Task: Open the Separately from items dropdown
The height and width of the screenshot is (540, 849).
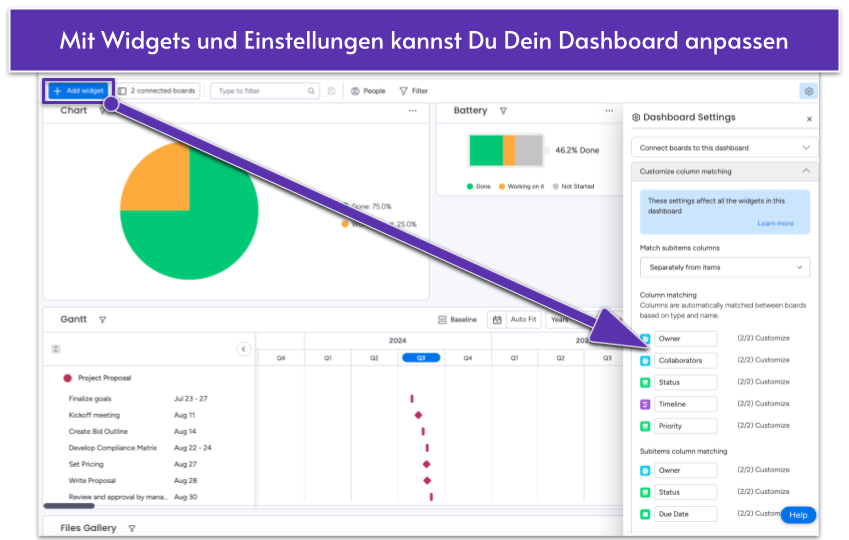Action: pos(725,268)
